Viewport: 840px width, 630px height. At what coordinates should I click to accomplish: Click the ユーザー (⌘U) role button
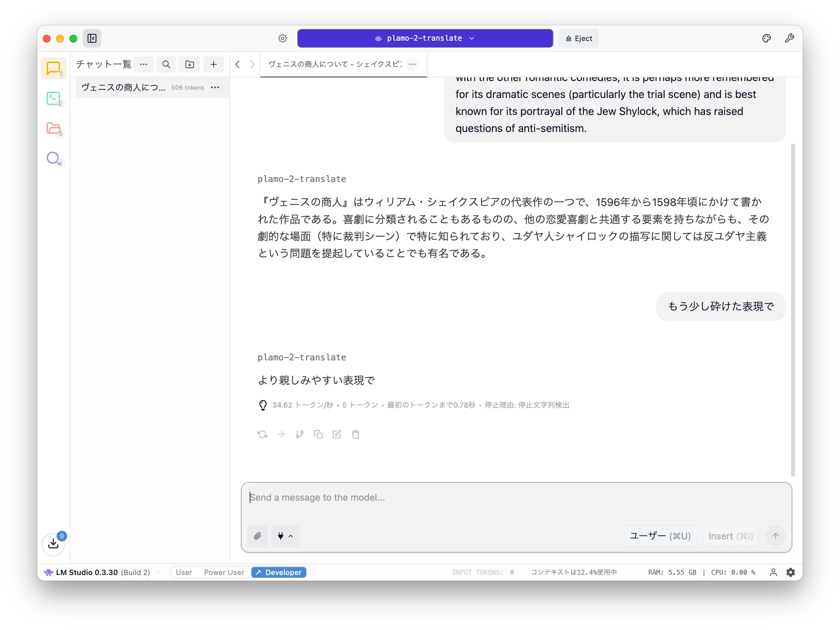[660, 536]
